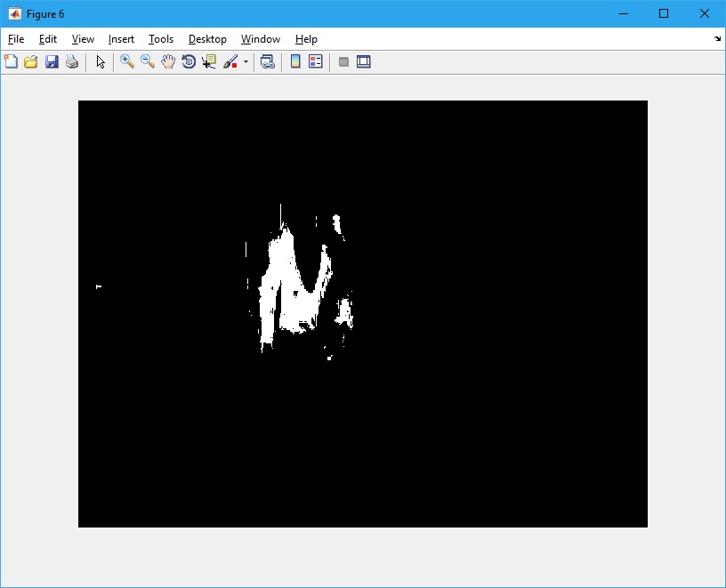Click the New Figure icon
This screenshot has height=588, width=726.
11,62
